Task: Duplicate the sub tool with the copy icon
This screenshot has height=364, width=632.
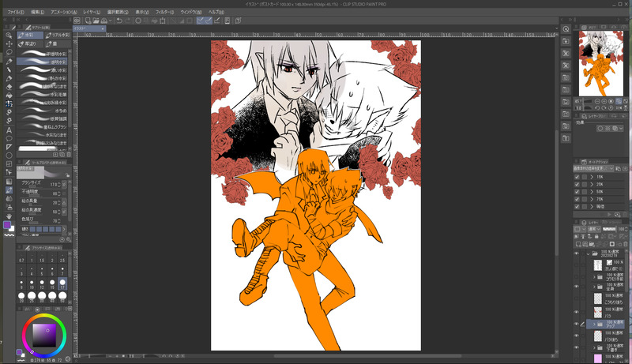Action: coord(62,155)
